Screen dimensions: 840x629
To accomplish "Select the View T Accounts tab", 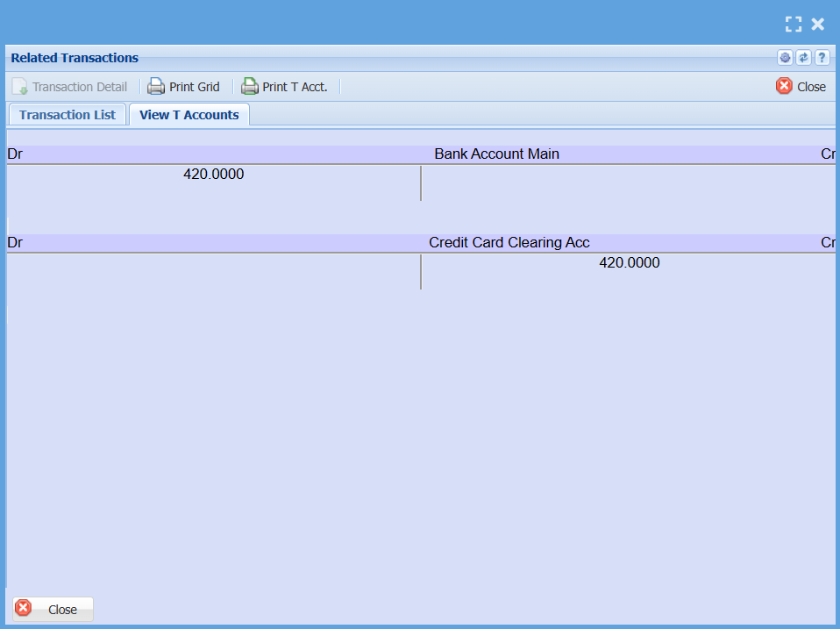I will pos(189,115).
